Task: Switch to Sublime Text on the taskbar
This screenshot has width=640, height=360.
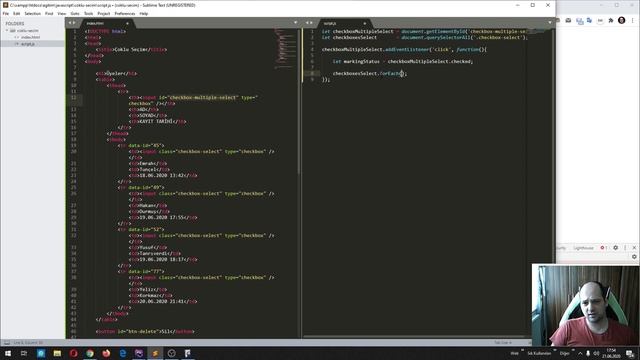Action: (155, 353)
